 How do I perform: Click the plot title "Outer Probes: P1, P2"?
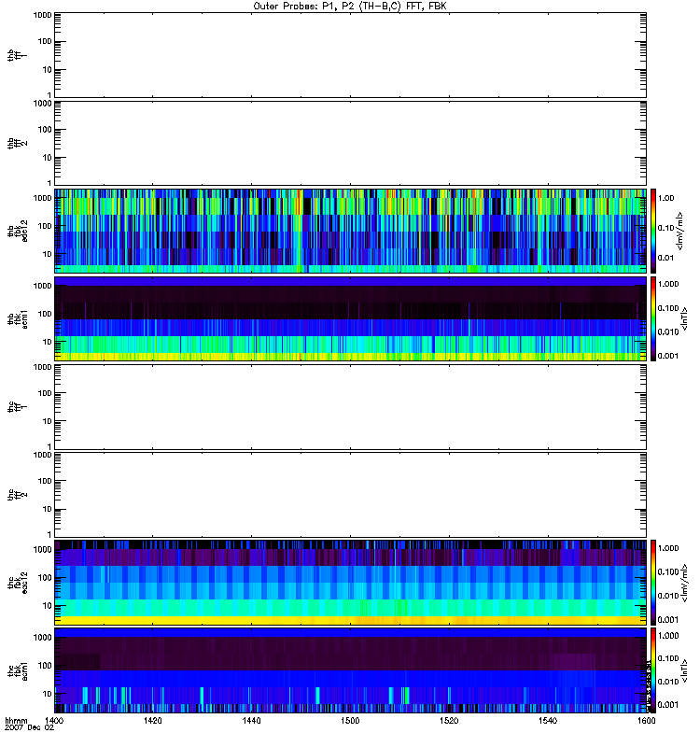tap(350, 6)
